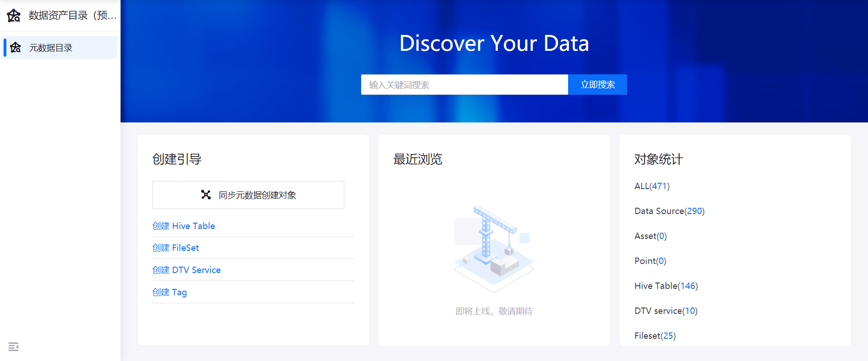
Task: Open the 创建 FileSet link
Action: tap(176, 248)
